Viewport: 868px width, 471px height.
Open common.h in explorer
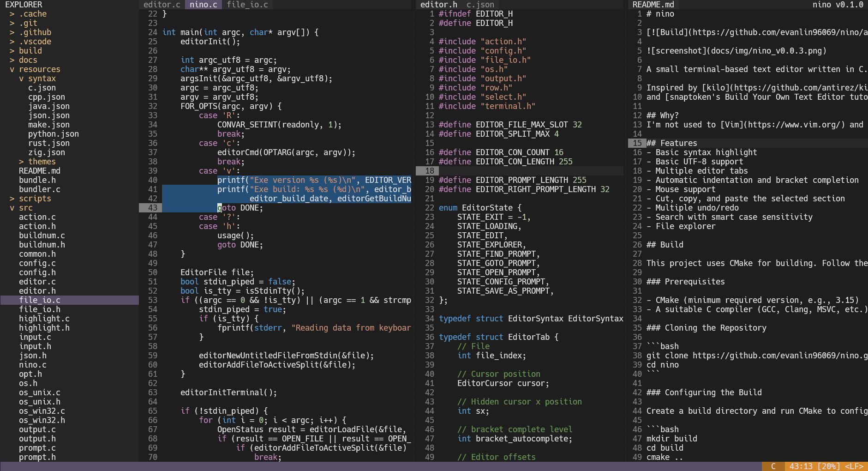pyautogui.click(x=37, y=254)
